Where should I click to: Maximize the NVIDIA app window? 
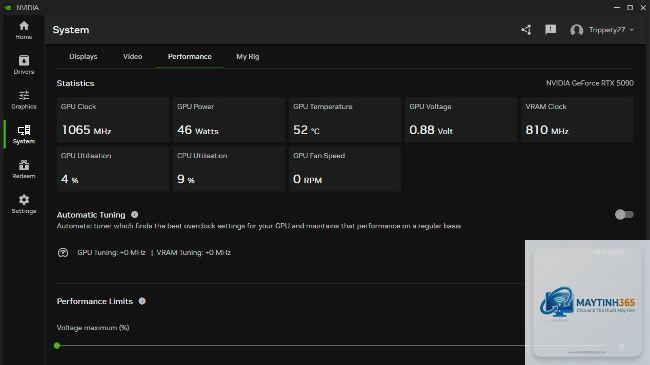630,7
